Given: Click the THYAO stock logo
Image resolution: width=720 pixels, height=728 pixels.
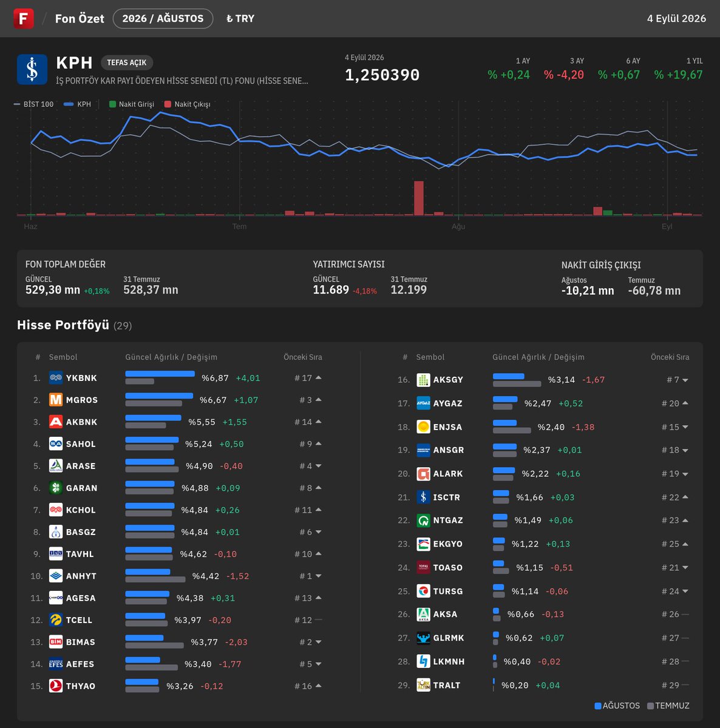Looking at the screenshot, I should point(56,686).
